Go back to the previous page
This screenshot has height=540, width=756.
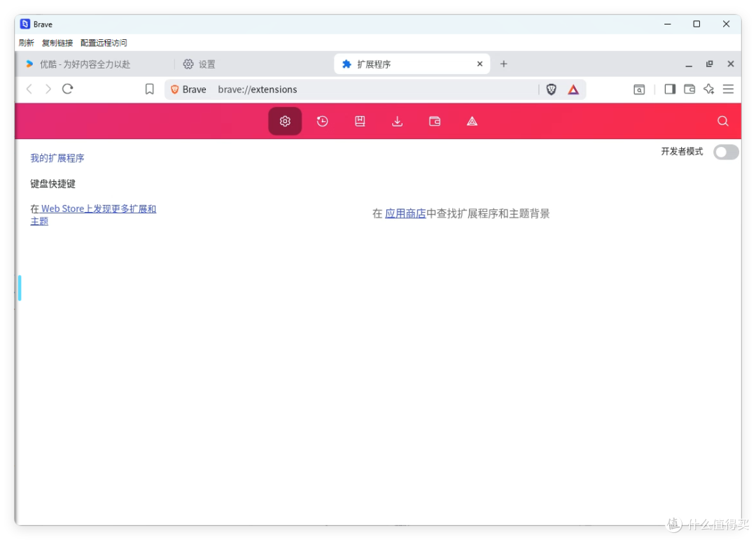coord(29,89)
